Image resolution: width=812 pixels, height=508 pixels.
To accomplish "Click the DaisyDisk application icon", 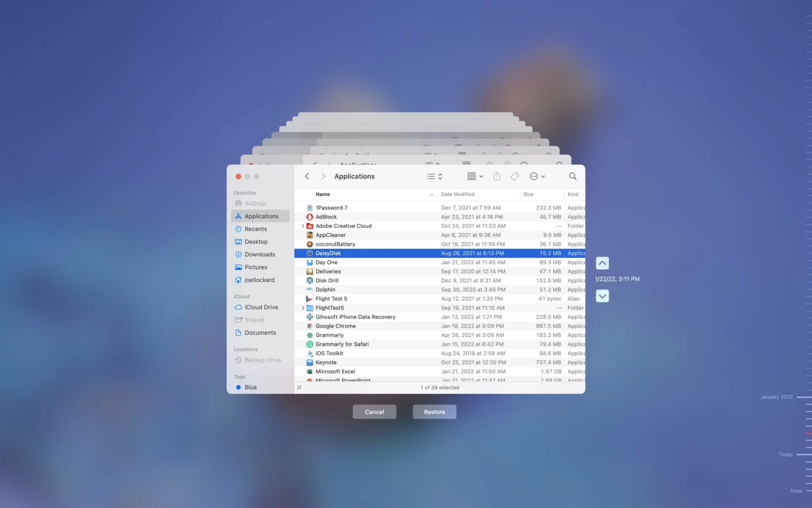I will point(308,253).
